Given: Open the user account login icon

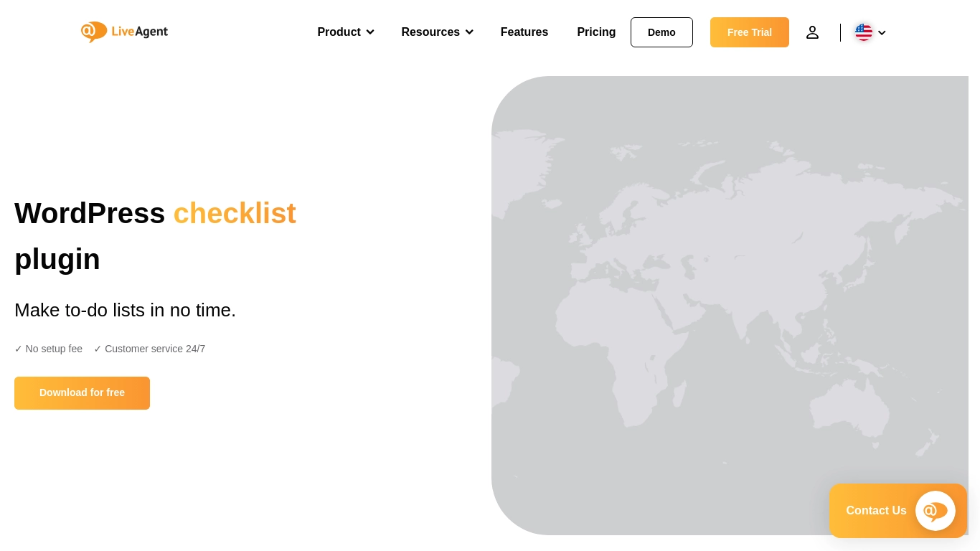Looking at the screenshot, I should [812, 32].
